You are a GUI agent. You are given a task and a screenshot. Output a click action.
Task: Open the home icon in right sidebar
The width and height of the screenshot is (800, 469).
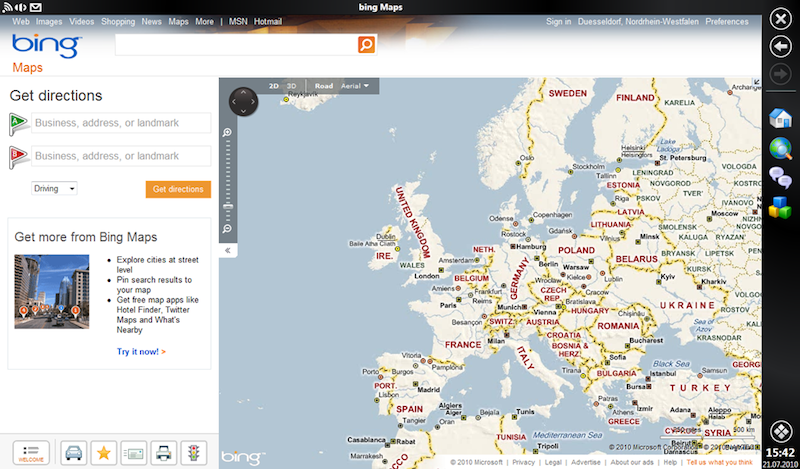(x=780, y=118)
